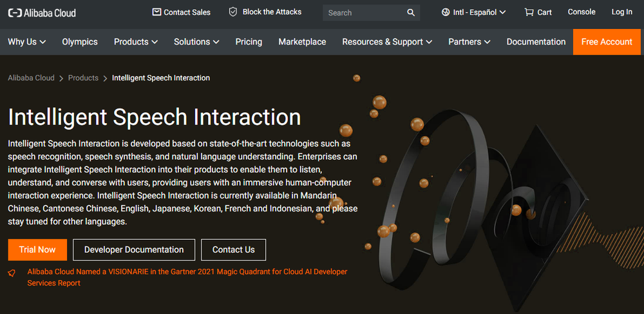Expand the Resources & Support menu
The image size is (644, 314).
click(x=387, y=42)
